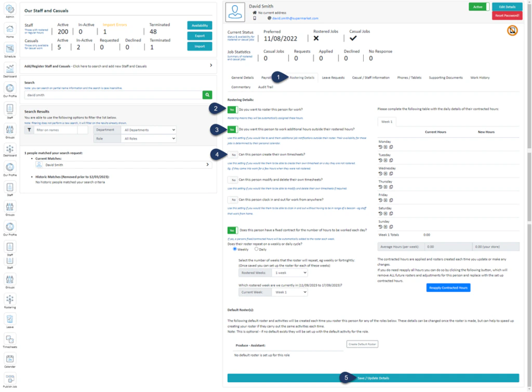Toggle 'work additional hours outside rostered hours' switch

[x=232, y=129]
